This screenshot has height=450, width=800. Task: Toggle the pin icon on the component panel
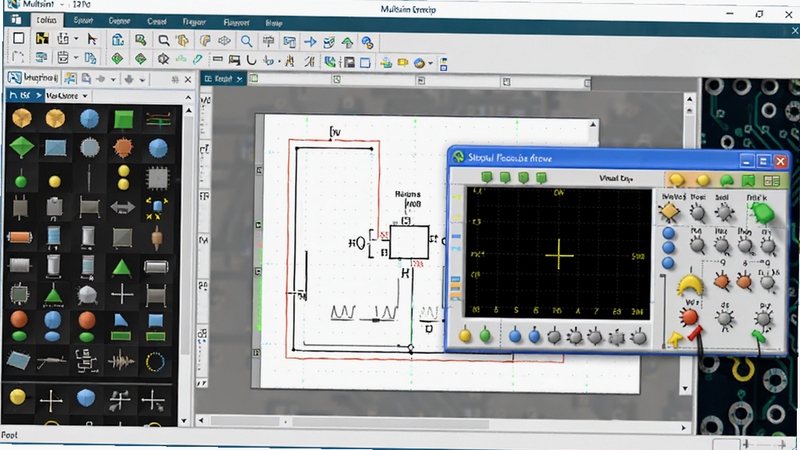click(x=175, y=80)
